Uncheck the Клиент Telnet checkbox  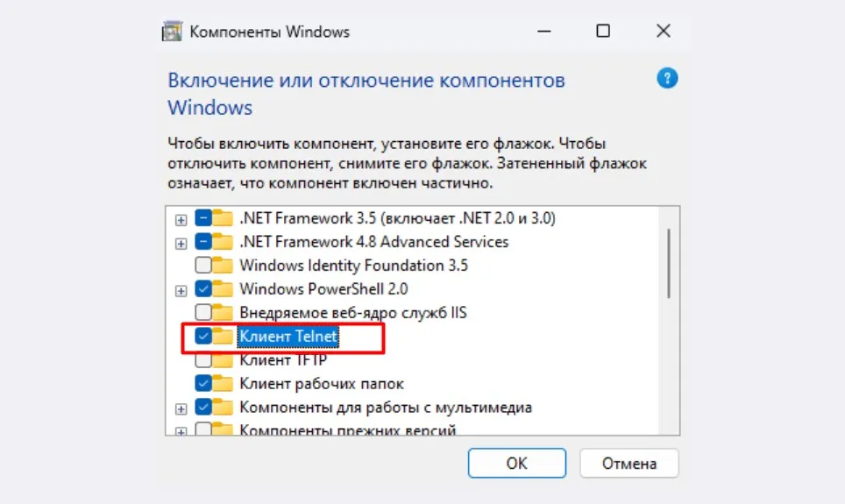[203, 336]
